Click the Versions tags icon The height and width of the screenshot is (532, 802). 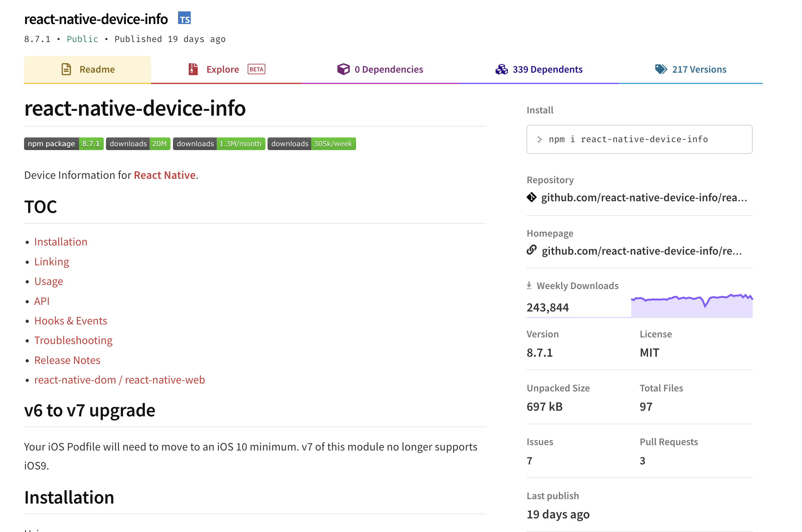[660, 69]
